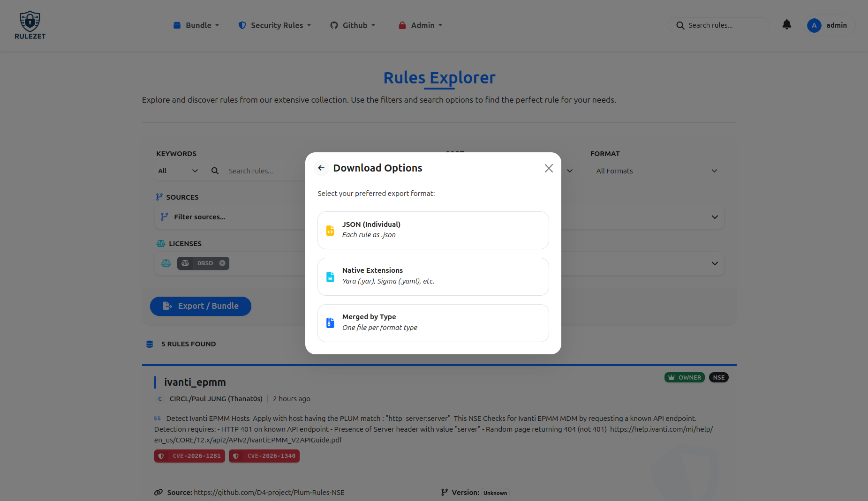Screen dimensions: 868x501
Task: Remove the 0BSD license tag
Action: tap(222, 263)
